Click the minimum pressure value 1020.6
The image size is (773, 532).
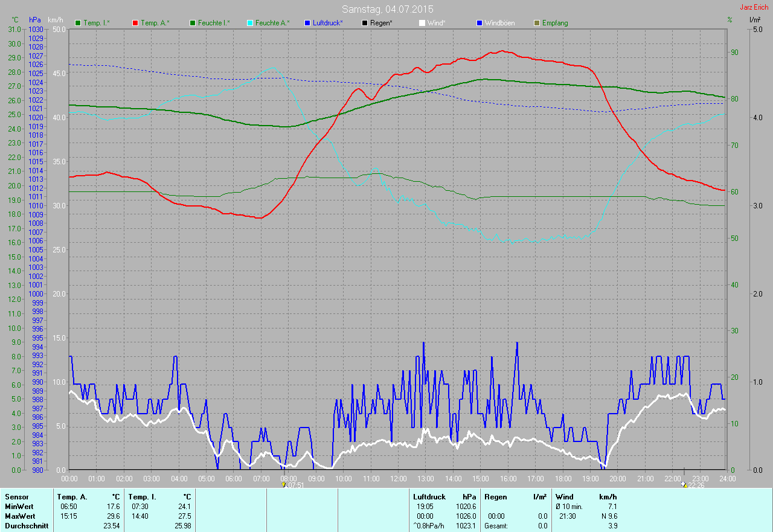(x=466, y=507)
